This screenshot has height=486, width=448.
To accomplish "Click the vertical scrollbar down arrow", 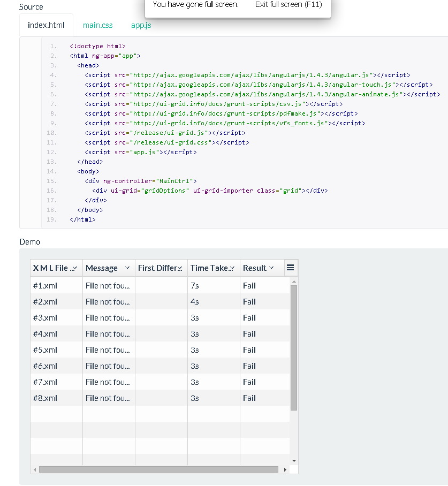I will (293, 460).
